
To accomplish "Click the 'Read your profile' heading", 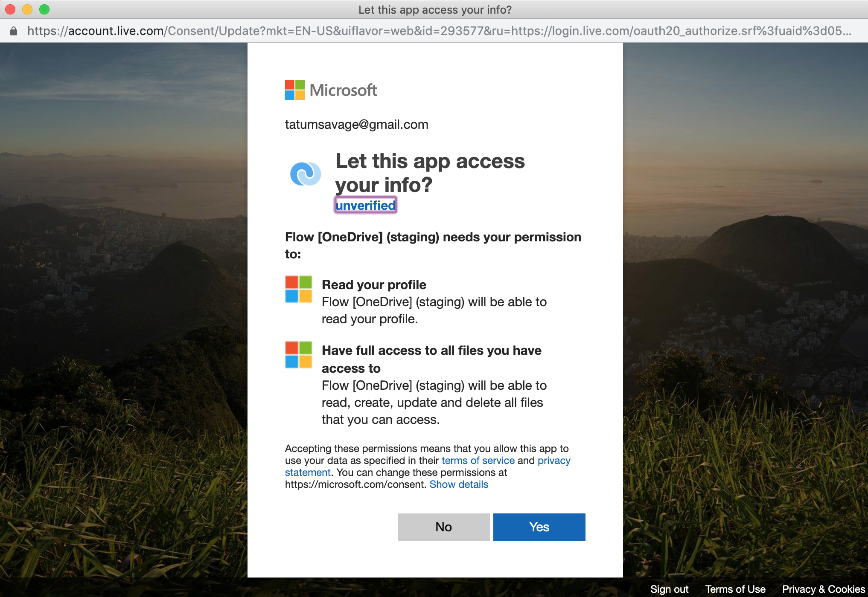I will [x=374, y=284].
